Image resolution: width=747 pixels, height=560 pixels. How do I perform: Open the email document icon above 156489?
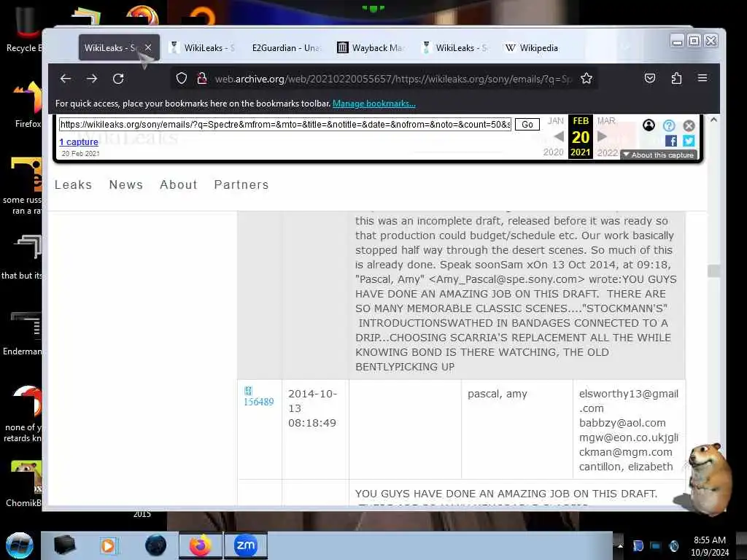248,391
